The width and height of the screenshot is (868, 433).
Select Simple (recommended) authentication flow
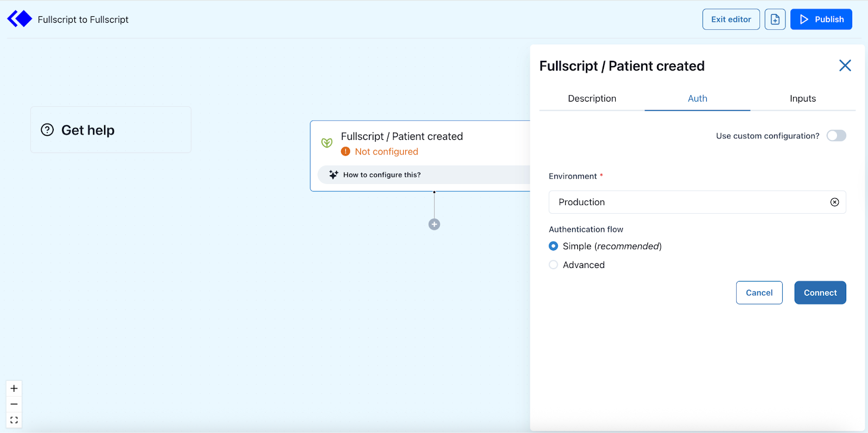(553, 246)
